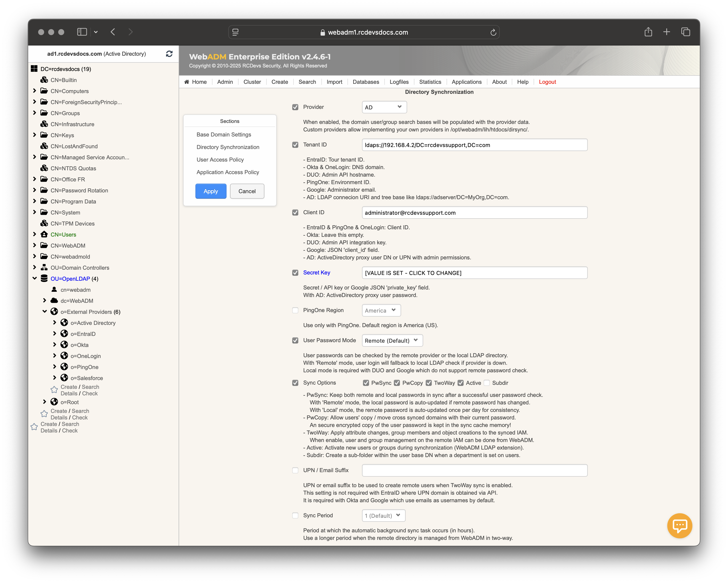728x583 pixels.
Task: Click the red Logout link
Action: click(x=547, y=82)
